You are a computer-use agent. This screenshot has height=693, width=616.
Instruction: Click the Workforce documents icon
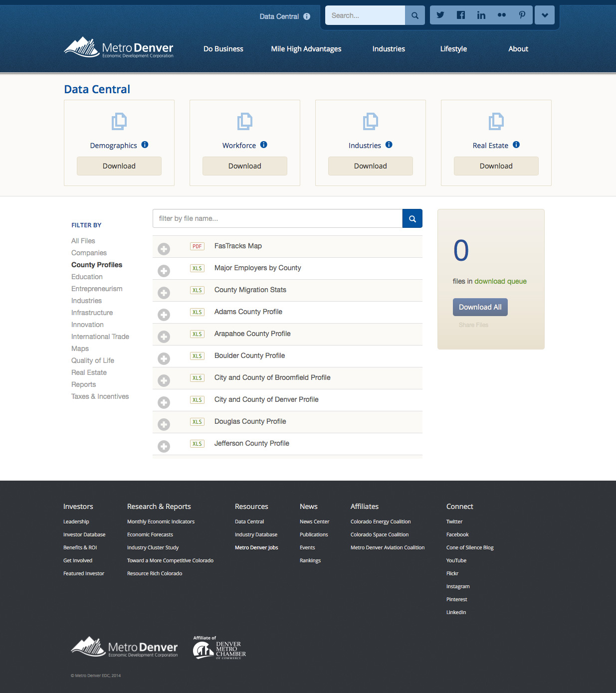tap(245, 121)
